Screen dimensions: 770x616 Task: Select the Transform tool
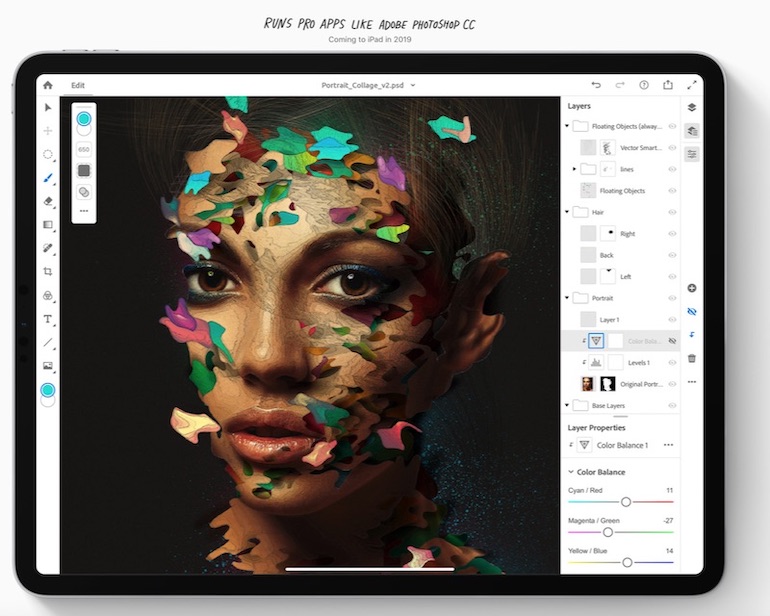(x=48, y=131)
